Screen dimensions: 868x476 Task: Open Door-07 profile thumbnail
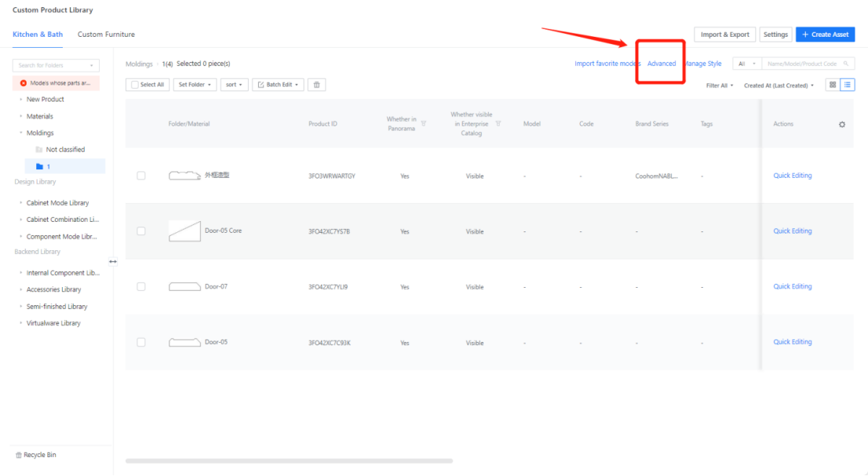184,286
